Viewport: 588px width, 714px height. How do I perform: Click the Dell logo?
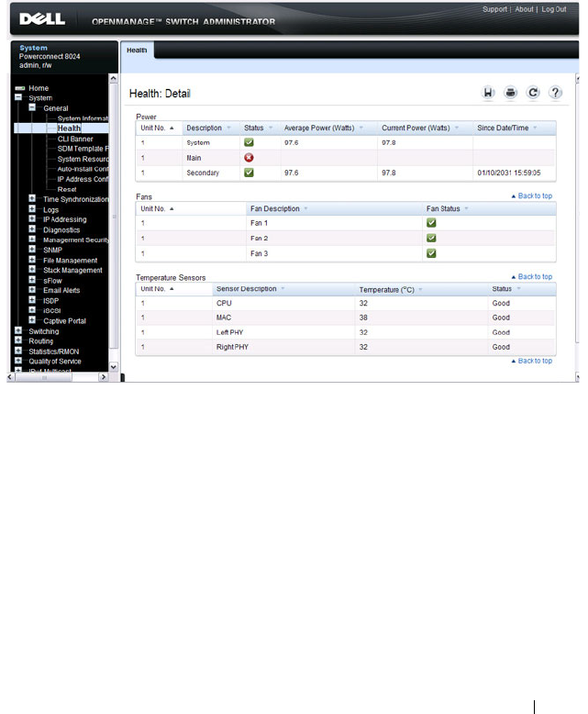click(42, 18)
